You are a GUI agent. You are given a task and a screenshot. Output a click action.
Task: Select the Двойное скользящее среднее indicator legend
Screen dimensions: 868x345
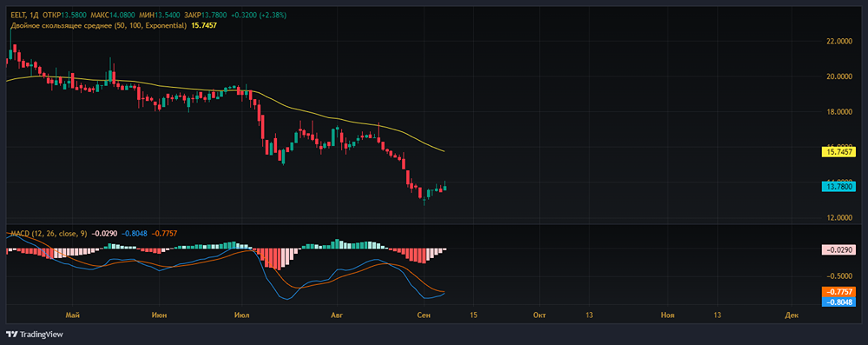pos(99,25)
